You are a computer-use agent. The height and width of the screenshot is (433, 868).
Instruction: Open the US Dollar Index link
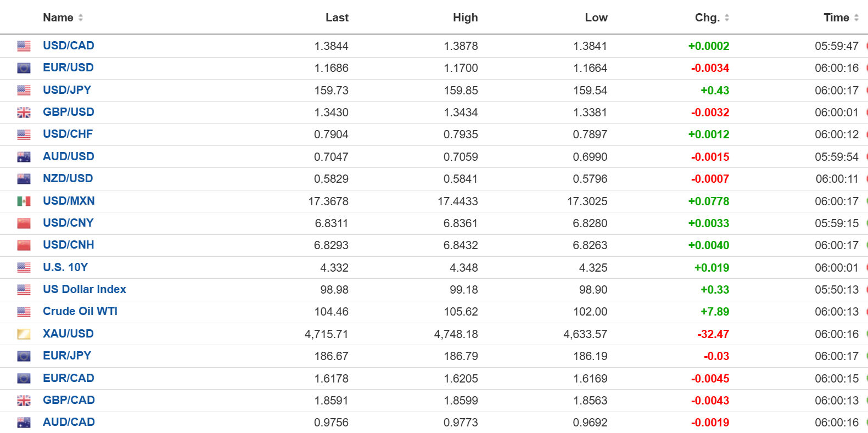pyautogui.click(x=85, y=289)
